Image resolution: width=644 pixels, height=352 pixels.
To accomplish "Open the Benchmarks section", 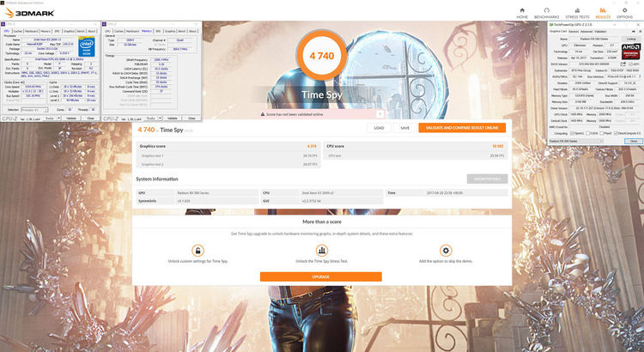I will 547,13.
